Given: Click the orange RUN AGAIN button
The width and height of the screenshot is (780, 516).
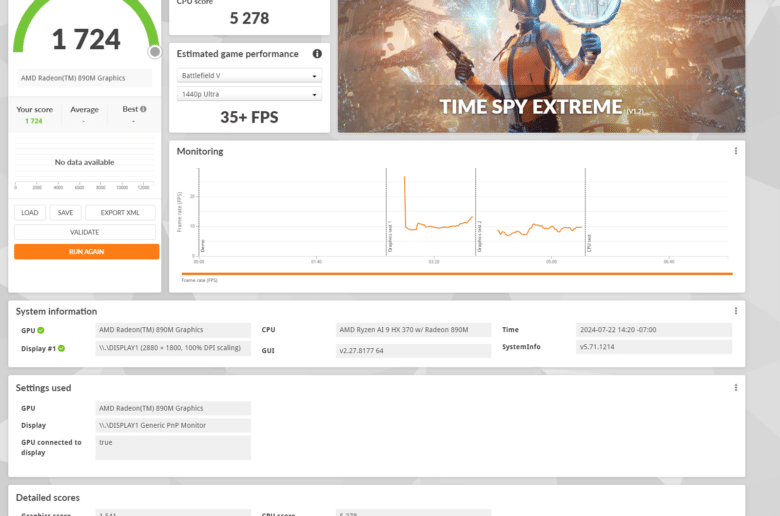Looking at the screenshot, I should [x=87, y=252].
